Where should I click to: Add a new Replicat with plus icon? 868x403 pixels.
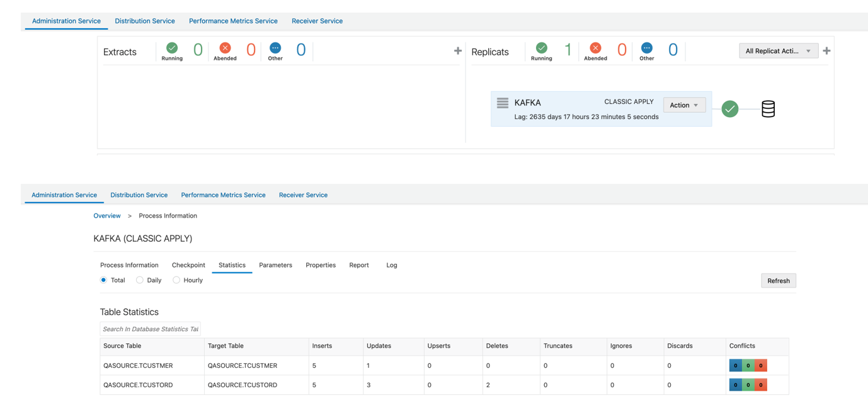pyautogui.click(x=826, y=50)
